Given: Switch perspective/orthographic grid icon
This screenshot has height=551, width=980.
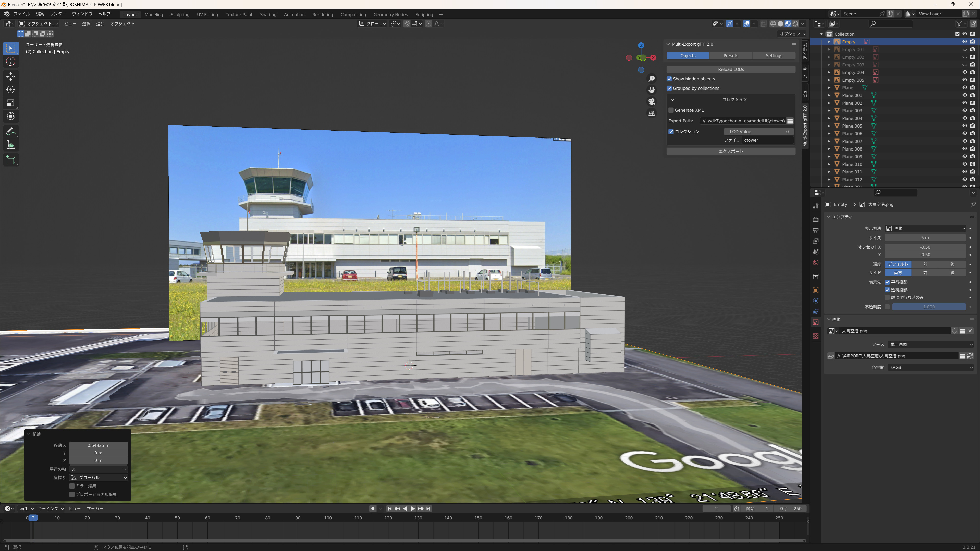Looking at the screenshot, I should pyautogui.click(x=652, y=113).
